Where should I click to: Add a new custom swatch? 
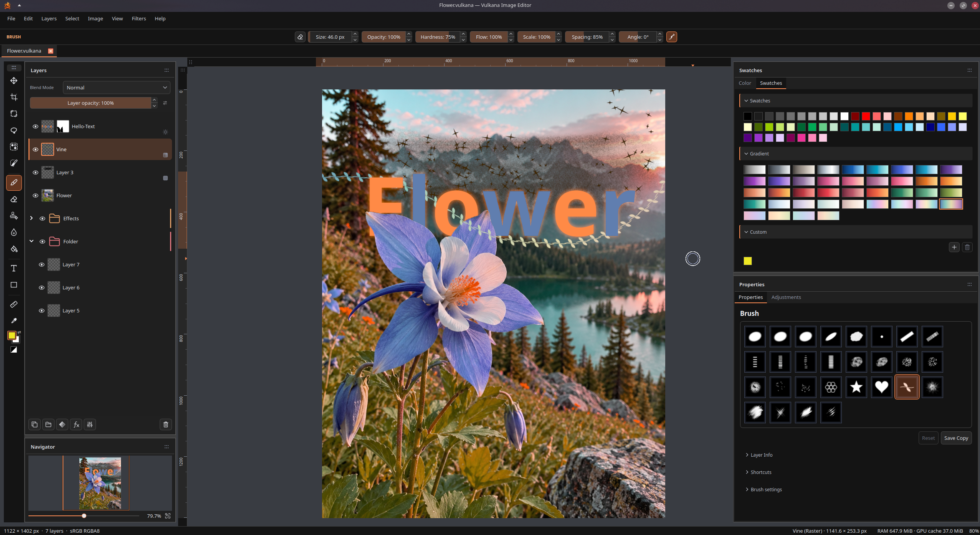coord(954,247)
